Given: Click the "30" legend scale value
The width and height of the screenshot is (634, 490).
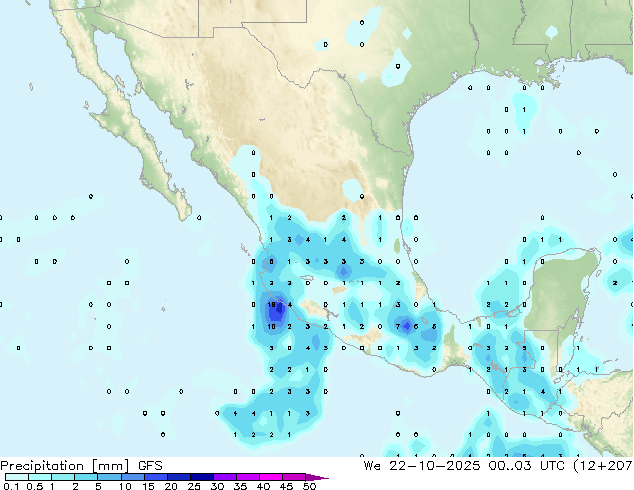Looking at the screenshot, I should coord(217,486).
